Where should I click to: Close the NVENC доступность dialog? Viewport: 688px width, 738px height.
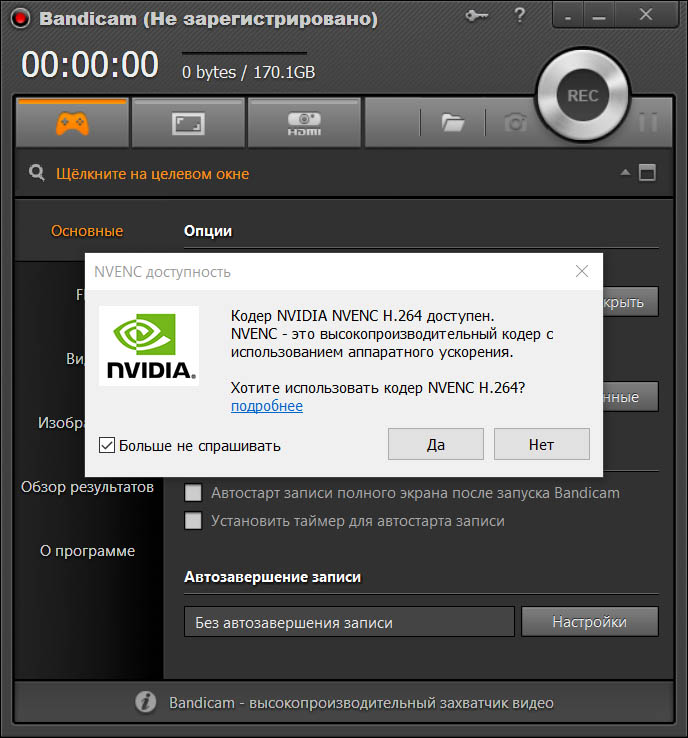point(582,271)
